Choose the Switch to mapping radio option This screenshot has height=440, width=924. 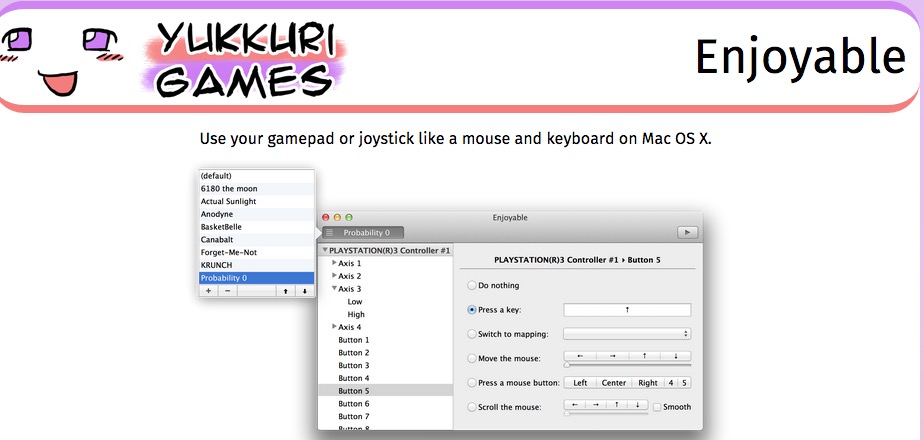471,334
